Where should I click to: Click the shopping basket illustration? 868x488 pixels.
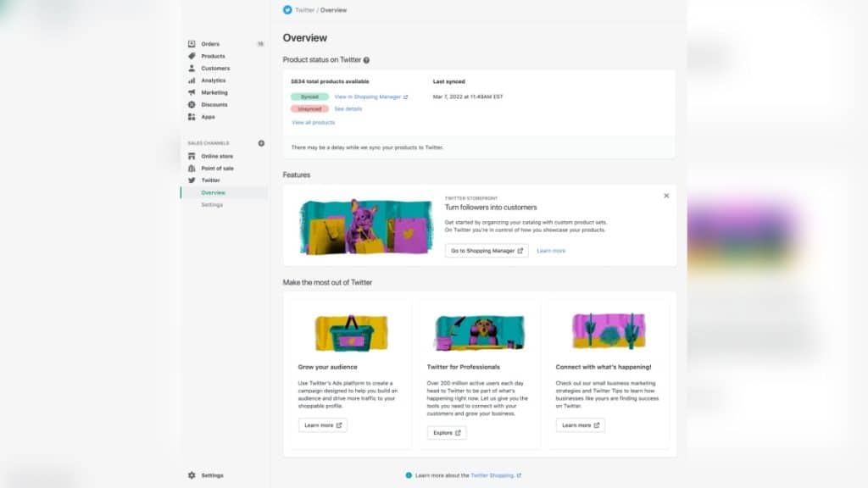click(351, 333)
